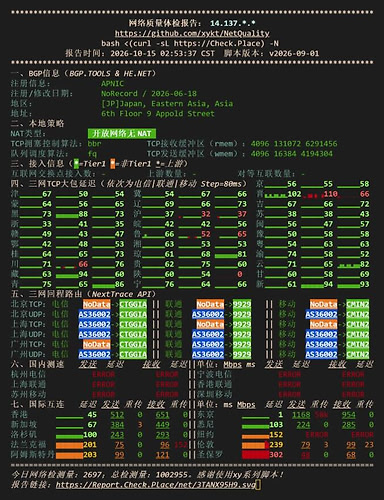
Task: Click the underlined Mbps unit in 国际互连 header
Action: pyautogui.click(x=246, y=404)
